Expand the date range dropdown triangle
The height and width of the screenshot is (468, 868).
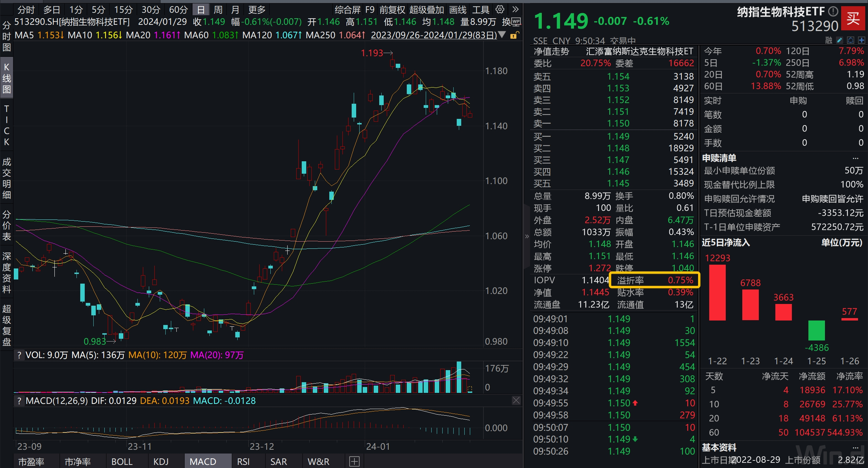(x=502, y=35)
